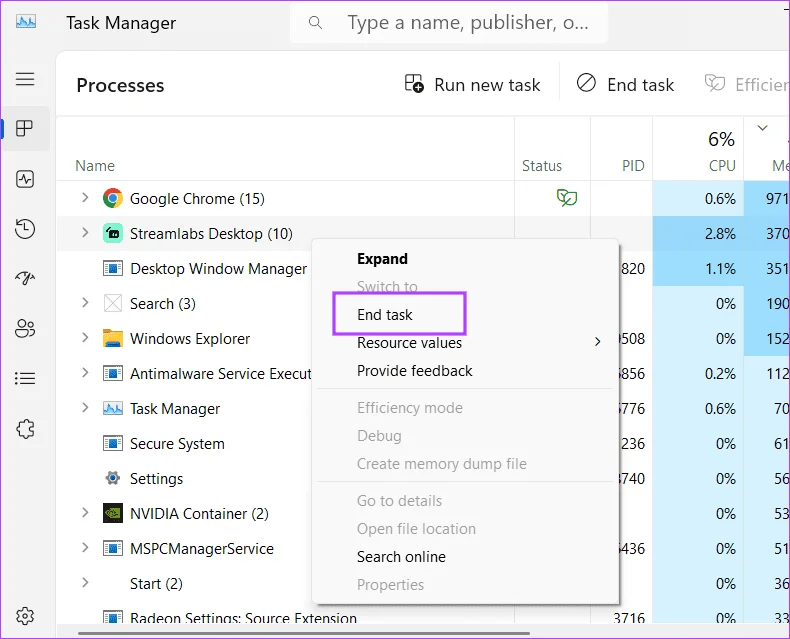The height and width of the screenshot is (639, 790).
Task: Choose Provide feedback in context menu
Action: 415,371
